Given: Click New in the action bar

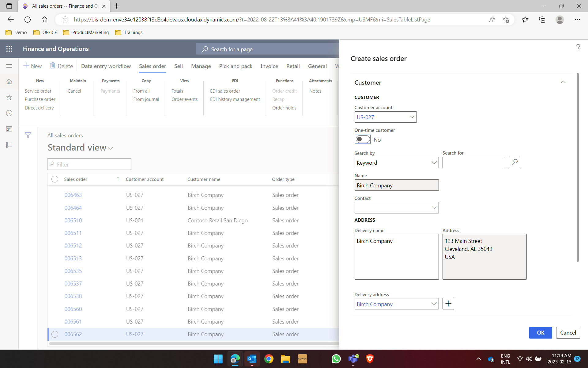Looking at the screenshot, I should [x=32, y=66].
